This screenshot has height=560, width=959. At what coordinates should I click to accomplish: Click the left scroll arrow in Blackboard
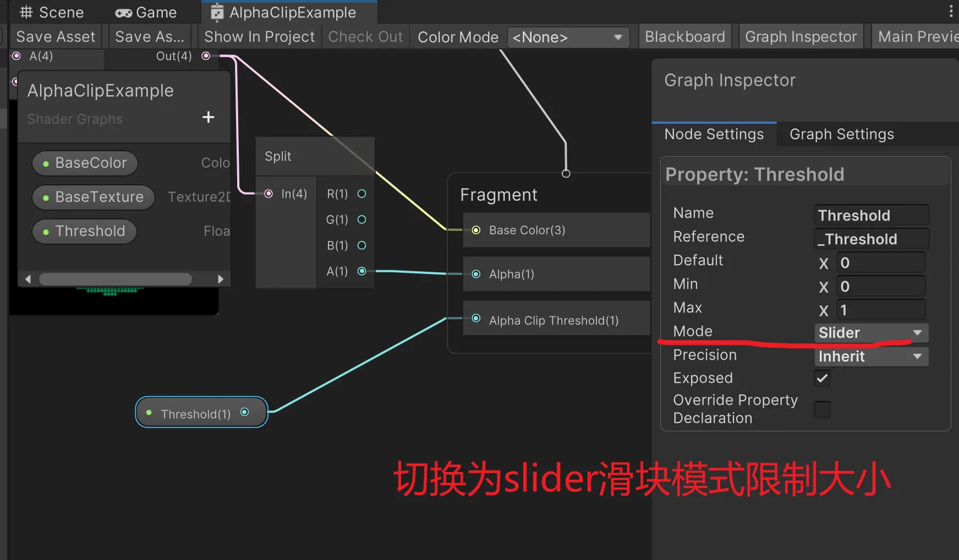click(28, 279)
